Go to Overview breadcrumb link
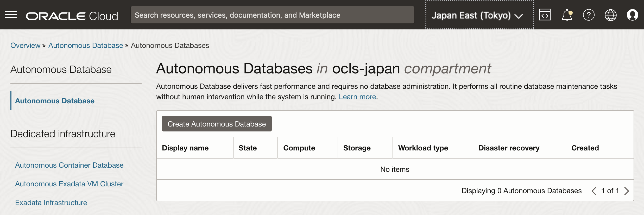 pos(25,45)
